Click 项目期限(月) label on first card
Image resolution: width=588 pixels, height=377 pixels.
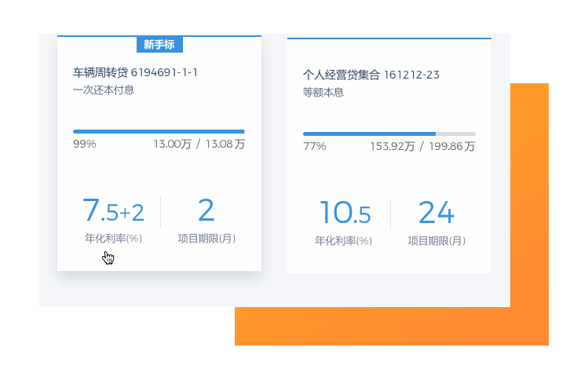(x=206, y=239)
